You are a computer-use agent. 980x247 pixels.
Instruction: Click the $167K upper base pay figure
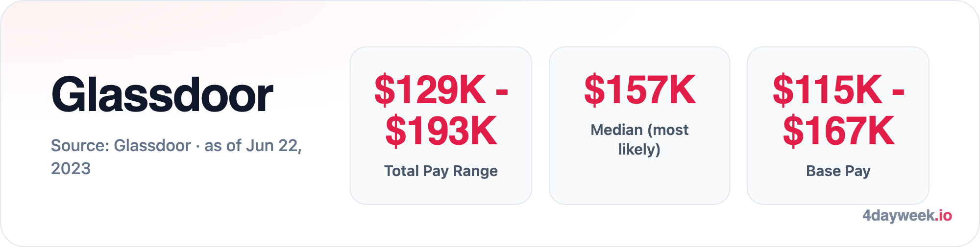point(838,131)
